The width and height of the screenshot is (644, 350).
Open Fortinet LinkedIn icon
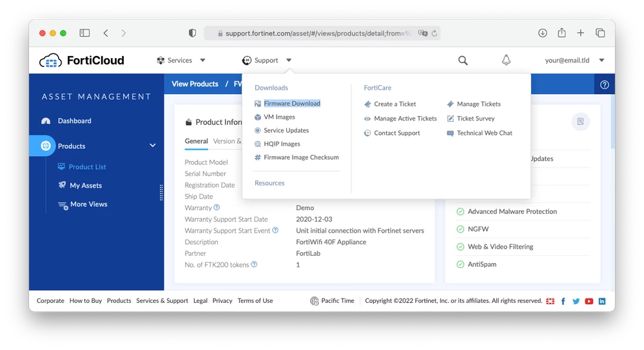click(602, 301)
